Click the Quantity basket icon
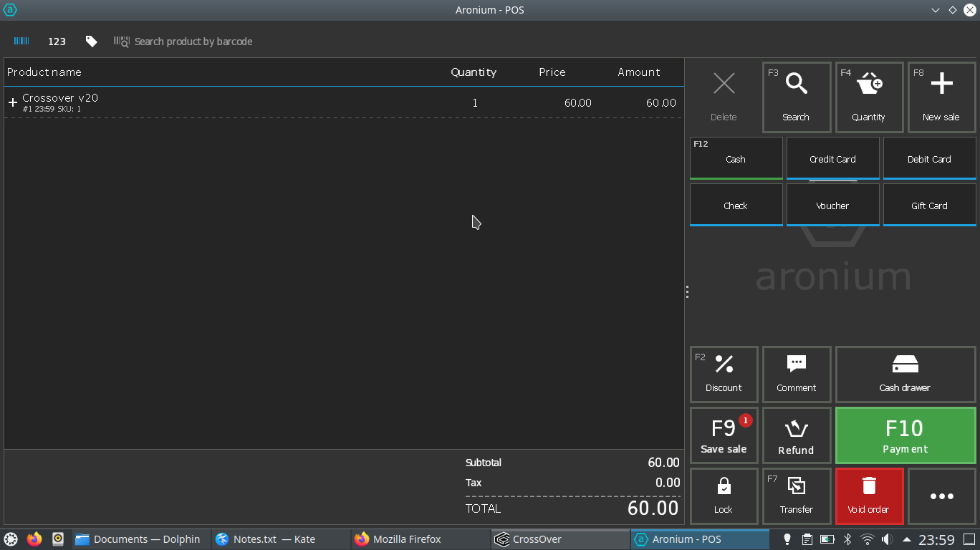980x550 pixels. 869,97
